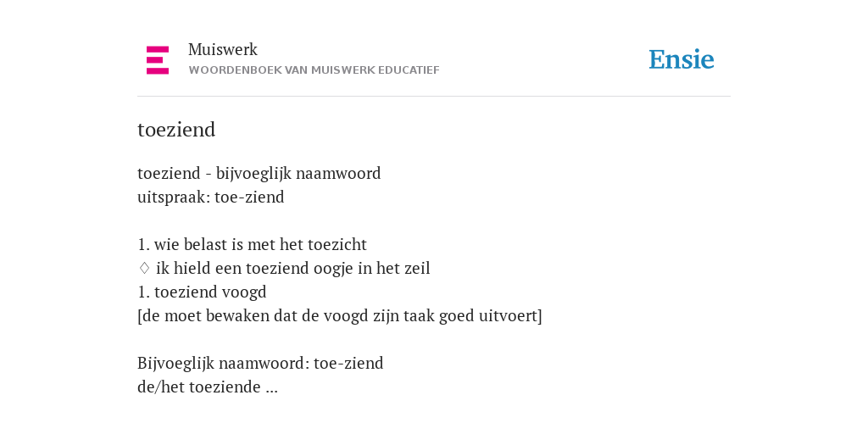Screen dimensions: 868x434
Task: Click the pink Muiswerk E logo icon
Action: [157, 60]
